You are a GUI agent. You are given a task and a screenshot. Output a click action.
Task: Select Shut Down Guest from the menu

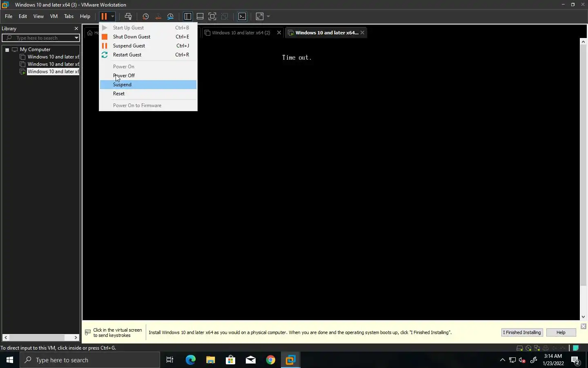point(148,37)
